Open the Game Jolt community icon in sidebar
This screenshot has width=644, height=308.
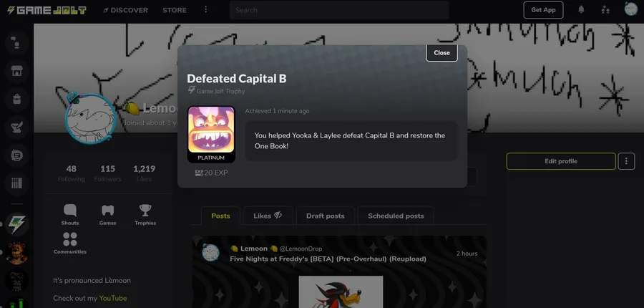tap(17, 224)
